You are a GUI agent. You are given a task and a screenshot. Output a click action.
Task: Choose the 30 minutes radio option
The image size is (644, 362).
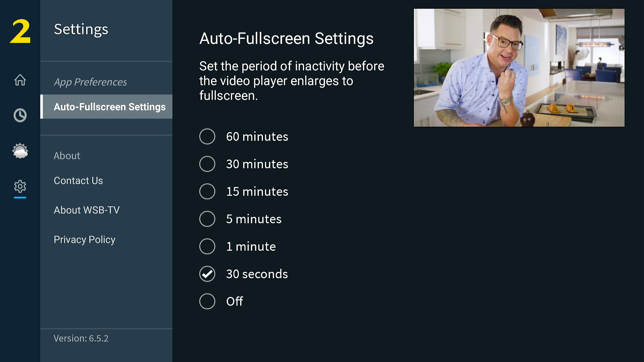(207, 164)
